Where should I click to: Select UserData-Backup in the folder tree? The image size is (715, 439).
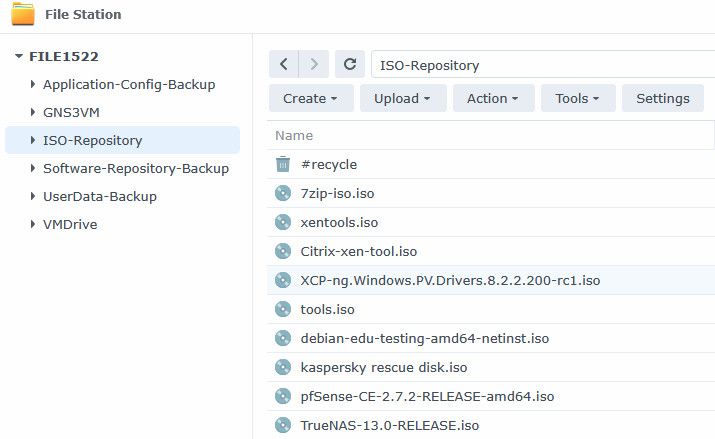tap(99, 197)
